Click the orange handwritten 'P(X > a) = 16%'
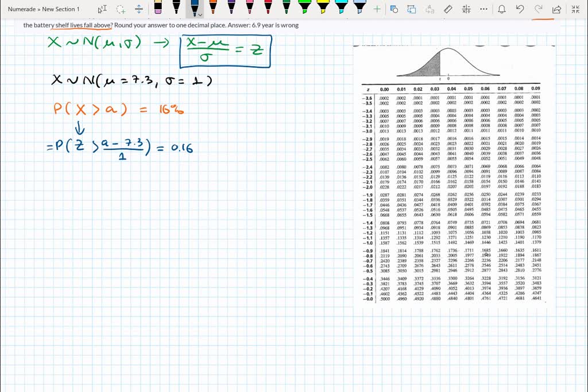 [x=118, y=109]
